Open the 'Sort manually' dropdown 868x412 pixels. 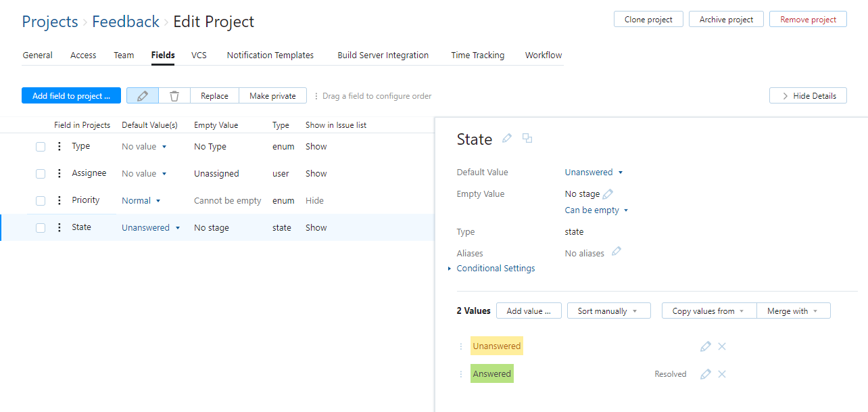point(608,311)
